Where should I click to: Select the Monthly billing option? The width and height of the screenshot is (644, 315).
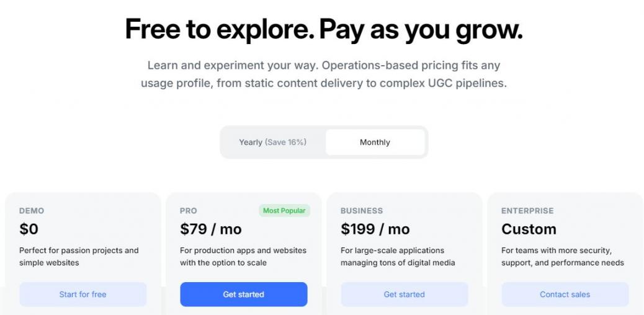(x=375, y=142)
